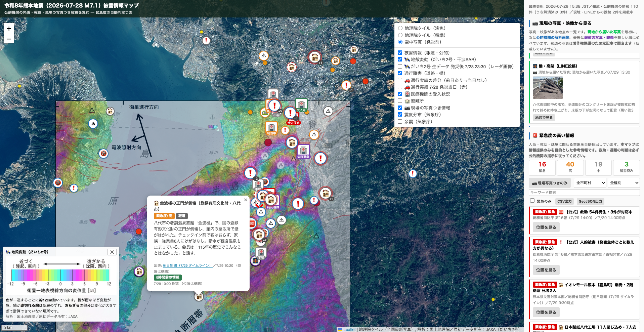This screenshot has height=332, width=644.
Task: Click the exclamation marker with +3 badge
Action: point(250,173)
